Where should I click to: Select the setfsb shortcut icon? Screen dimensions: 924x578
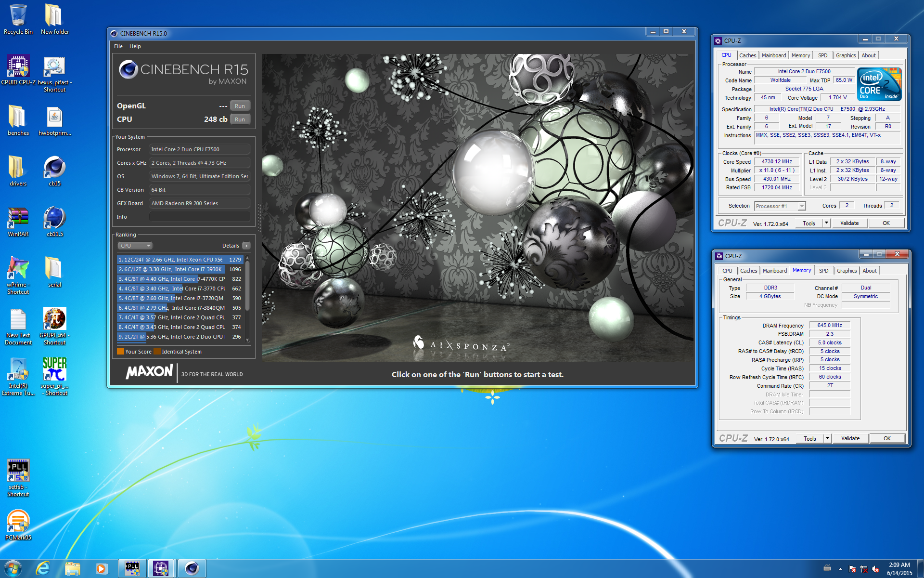[18, 478]
